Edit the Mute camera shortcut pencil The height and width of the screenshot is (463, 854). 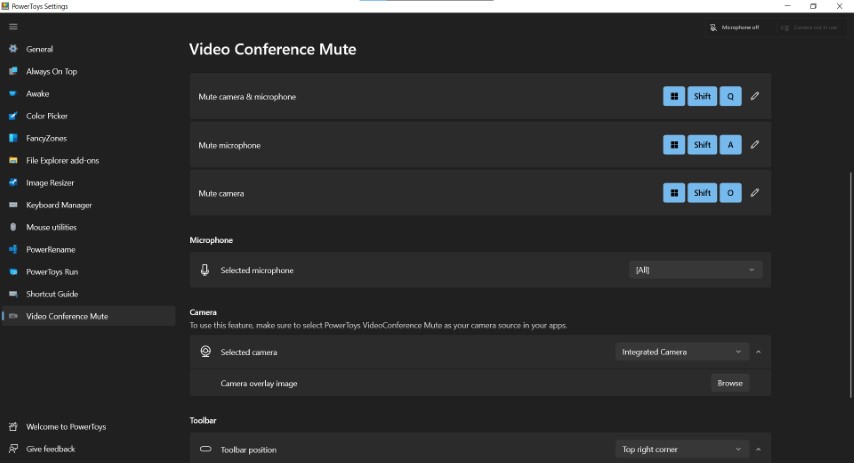tap(755, 193)
